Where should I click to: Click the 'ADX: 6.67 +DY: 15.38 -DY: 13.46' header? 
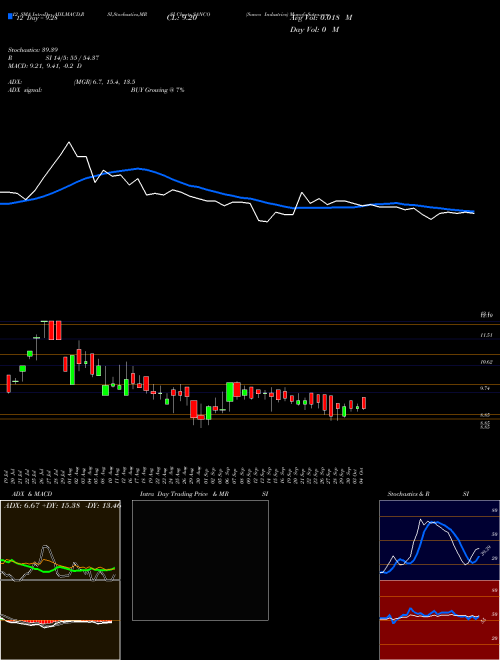62,506
